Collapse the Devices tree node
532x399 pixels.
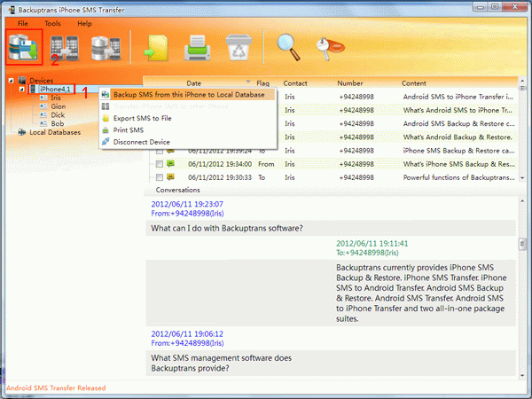click(x=11, y=81)
